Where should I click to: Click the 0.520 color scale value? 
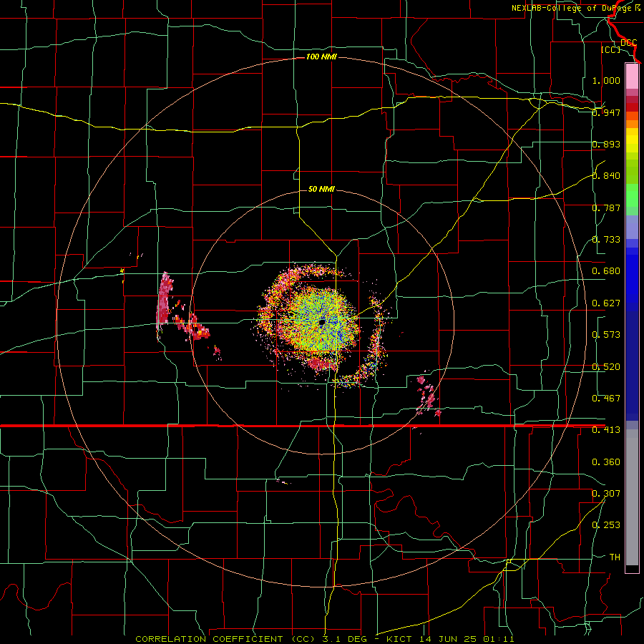pos(606,367)
